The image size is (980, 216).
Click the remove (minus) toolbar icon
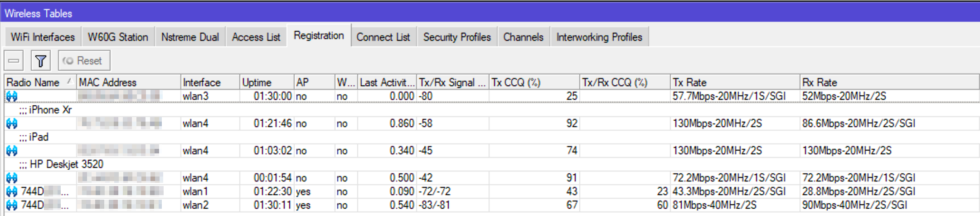(x=14, y=61)
